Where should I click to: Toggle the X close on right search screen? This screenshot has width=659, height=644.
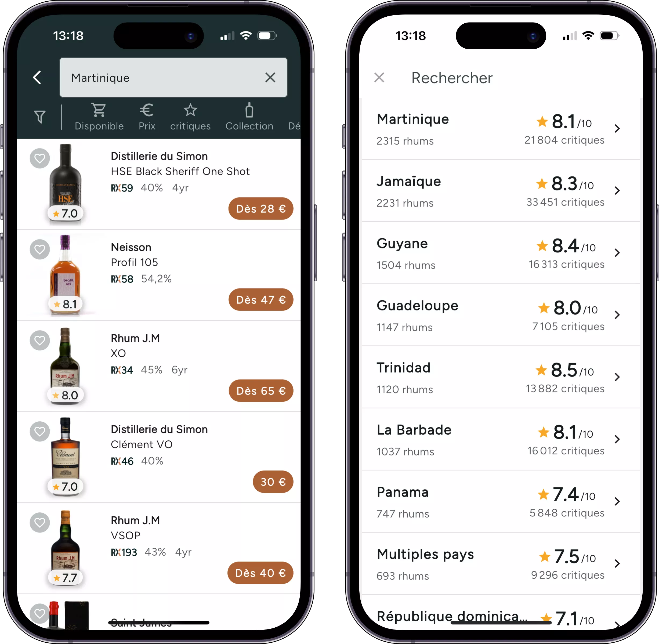point(380,77)
